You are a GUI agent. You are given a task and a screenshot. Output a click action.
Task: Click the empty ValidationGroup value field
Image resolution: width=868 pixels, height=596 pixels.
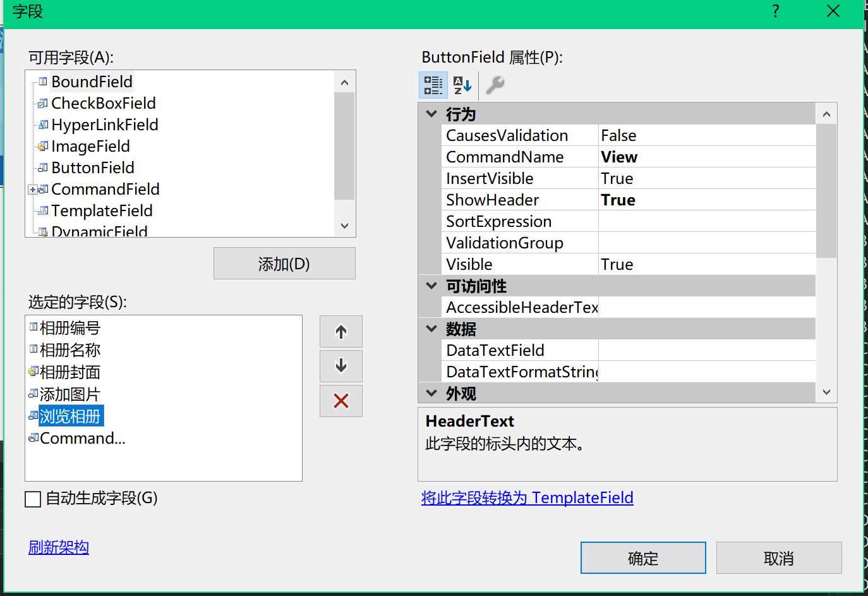coord(707,243)
